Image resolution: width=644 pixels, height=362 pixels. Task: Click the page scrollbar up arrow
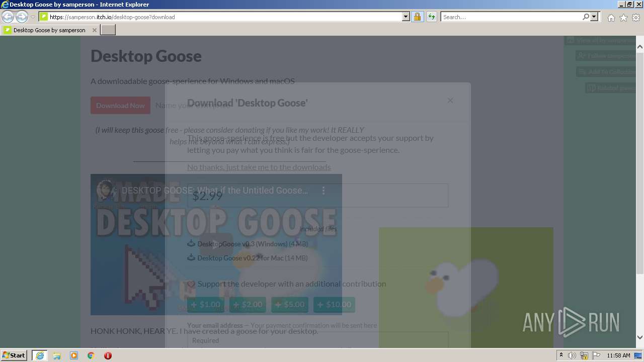click(640, 47)
